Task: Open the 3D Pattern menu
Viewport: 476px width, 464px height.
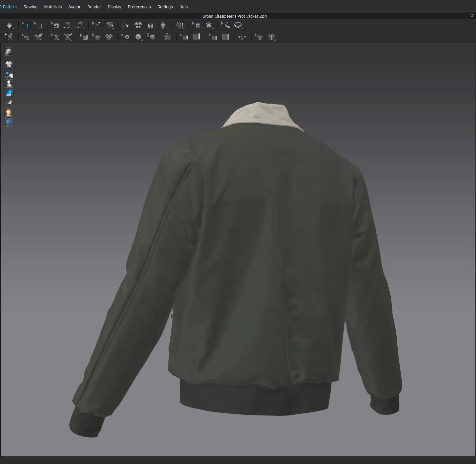Action: pos(8,7)
